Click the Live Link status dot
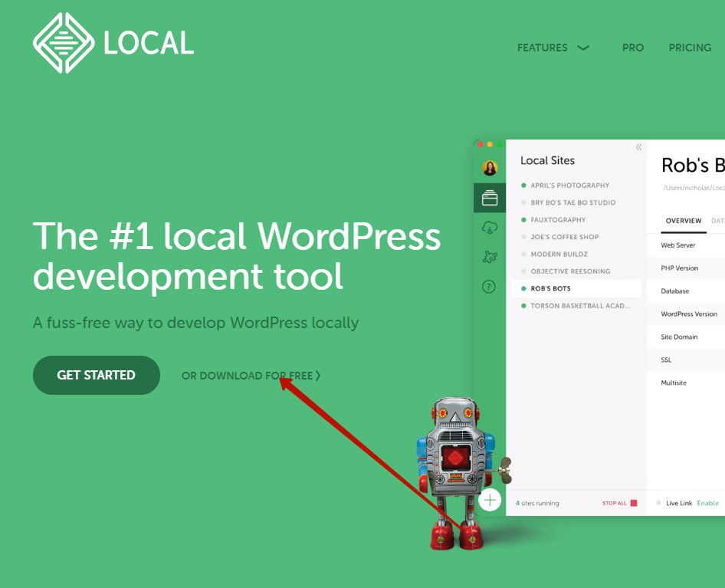Screen dimensions: 725x588 (x=658, y=503)
